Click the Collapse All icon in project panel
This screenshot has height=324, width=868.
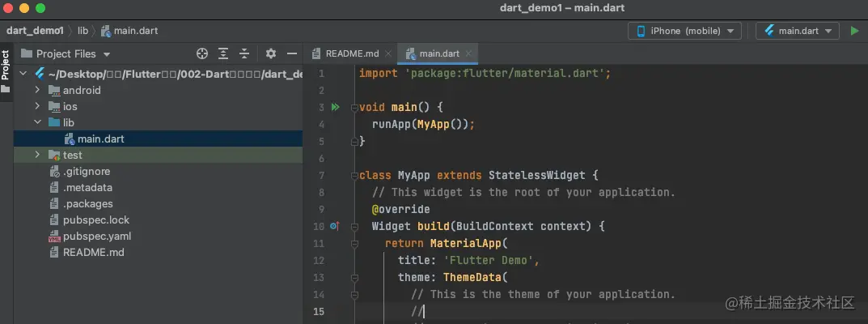coord(244,53)
